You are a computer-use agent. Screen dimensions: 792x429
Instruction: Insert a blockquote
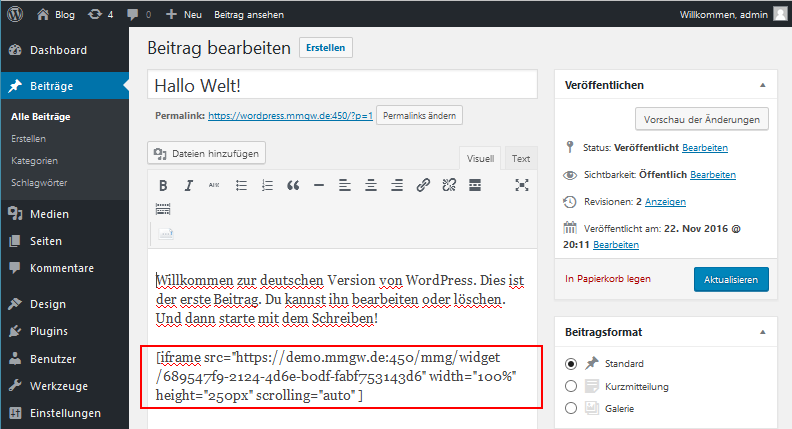point(293,185)
